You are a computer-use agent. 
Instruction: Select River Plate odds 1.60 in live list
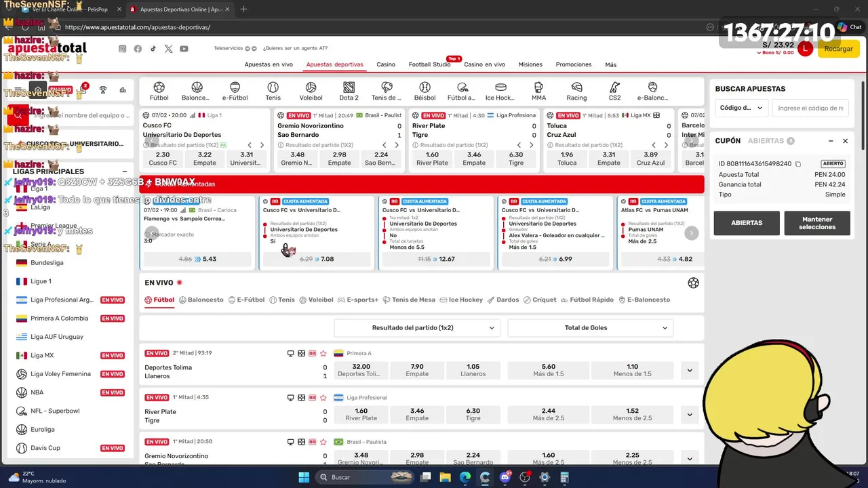361,414
